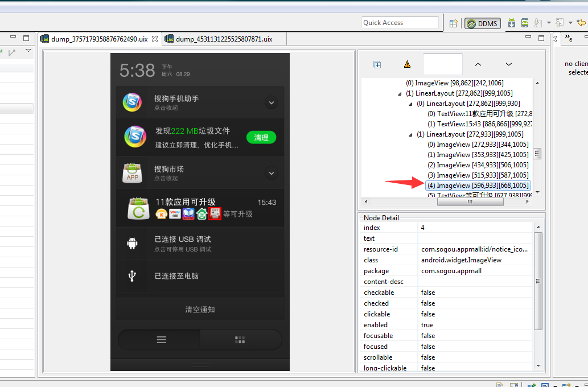
Task: Open the dropdown beside the push-file icon
Action: [x=571, y=23]
